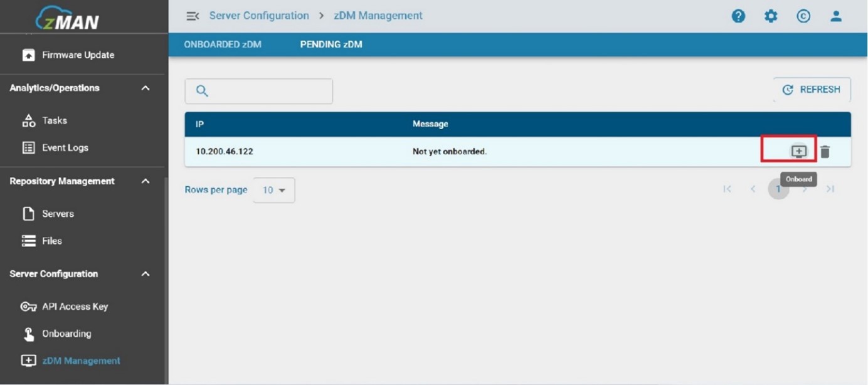Go to the first page arrow
The width and height of the screenshot is (868, 385).
tap(727, 189)
